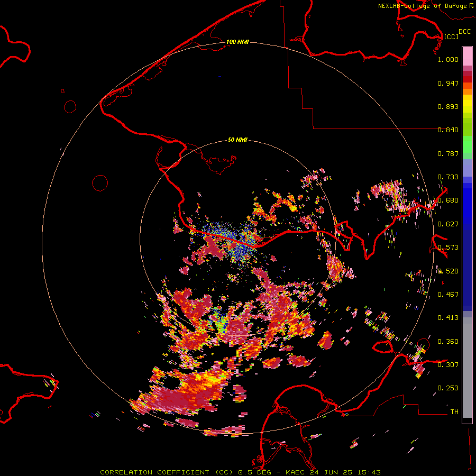This screenshot has height=476, width=476.
Task: Select the 0.467 scale value
Action: coord(448,295)
